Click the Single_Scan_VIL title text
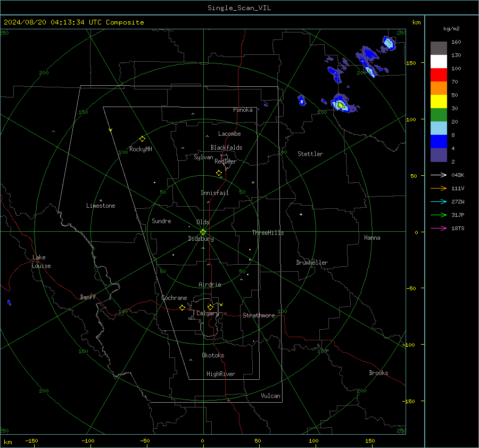Screen dimensions: 479x448 pyautogui.click(x=239, y=8)
